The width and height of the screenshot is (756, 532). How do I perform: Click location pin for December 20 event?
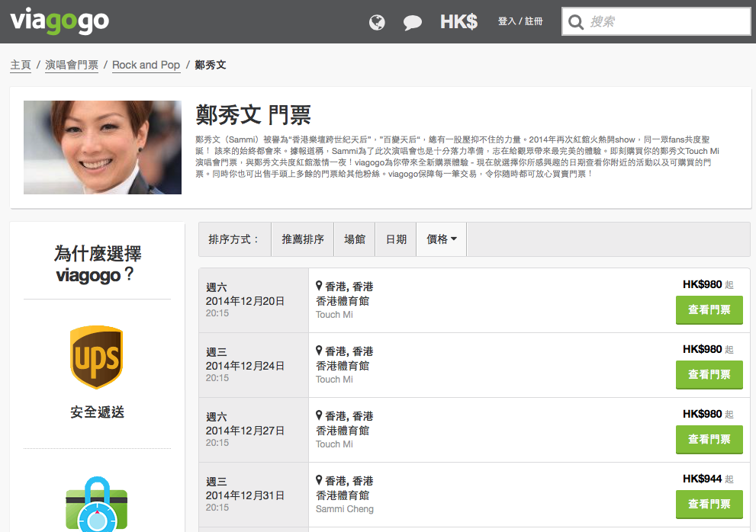320,287
